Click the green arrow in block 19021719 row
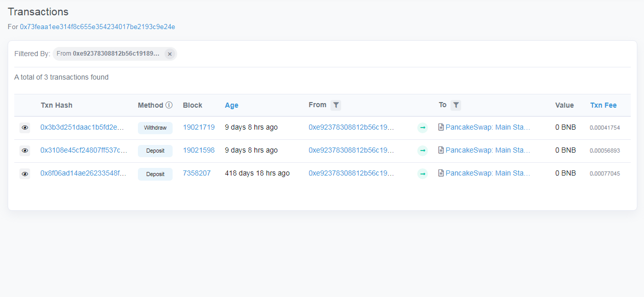The width and height of the screenshot is (644, 297). click(422, 128)
